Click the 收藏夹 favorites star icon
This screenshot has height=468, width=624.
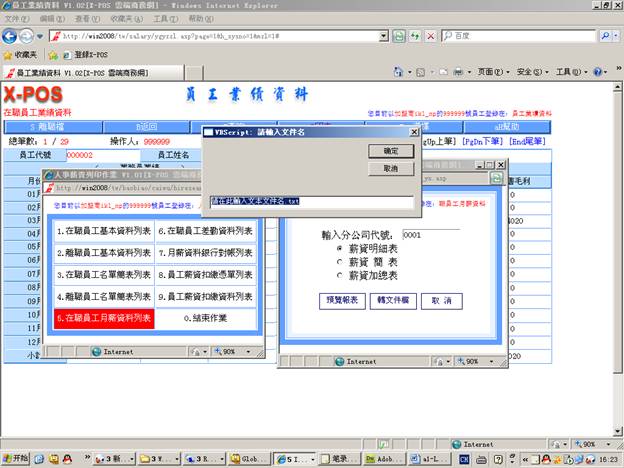(x=9, y=54)
